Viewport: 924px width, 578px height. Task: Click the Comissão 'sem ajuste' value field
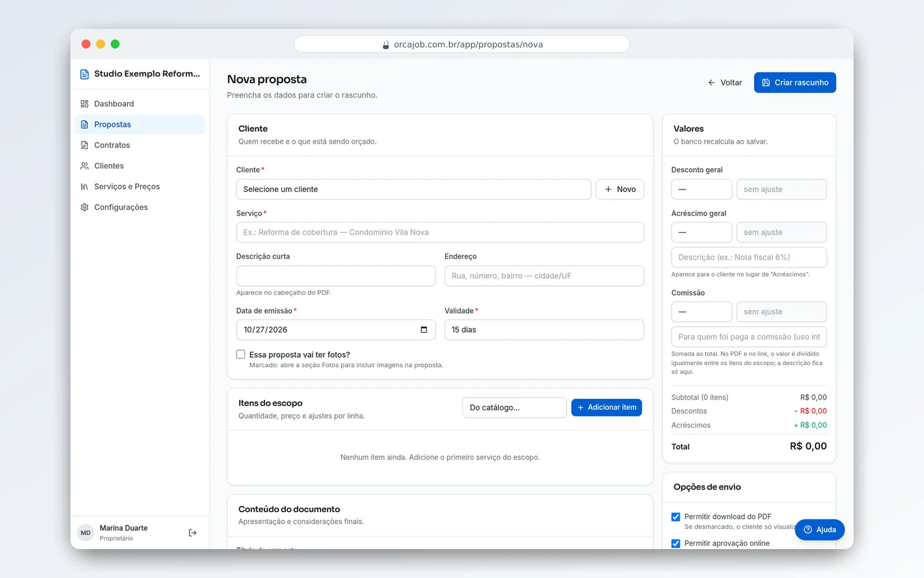point(782,312)
